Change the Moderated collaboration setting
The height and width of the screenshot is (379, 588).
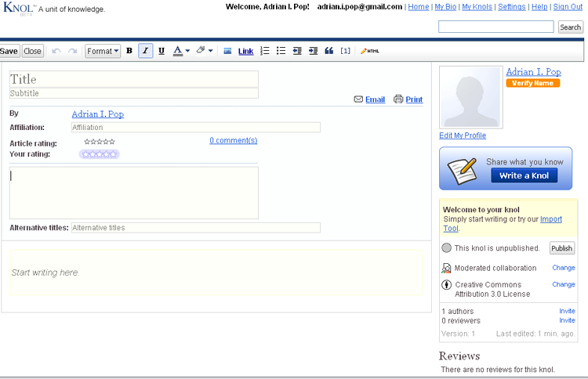563,268
